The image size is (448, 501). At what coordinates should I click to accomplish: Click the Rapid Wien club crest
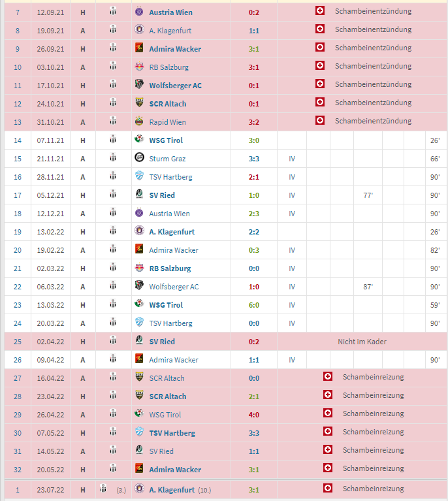click(139, 121)
